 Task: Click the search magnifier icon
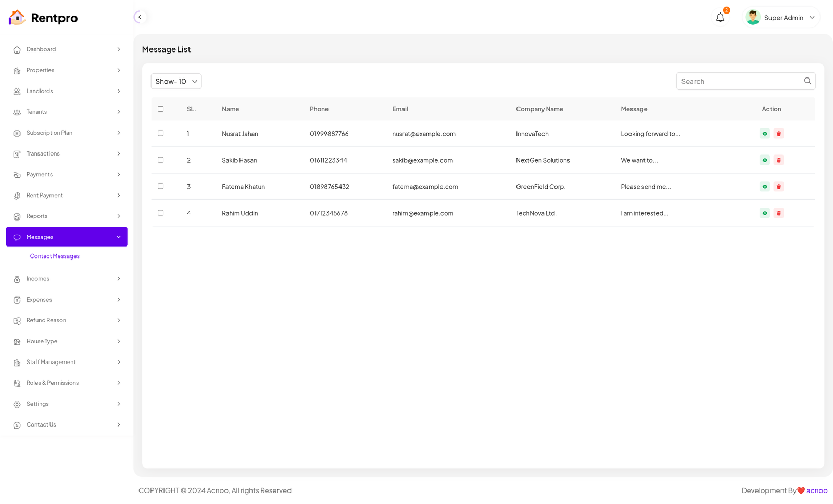coord(807,81)
